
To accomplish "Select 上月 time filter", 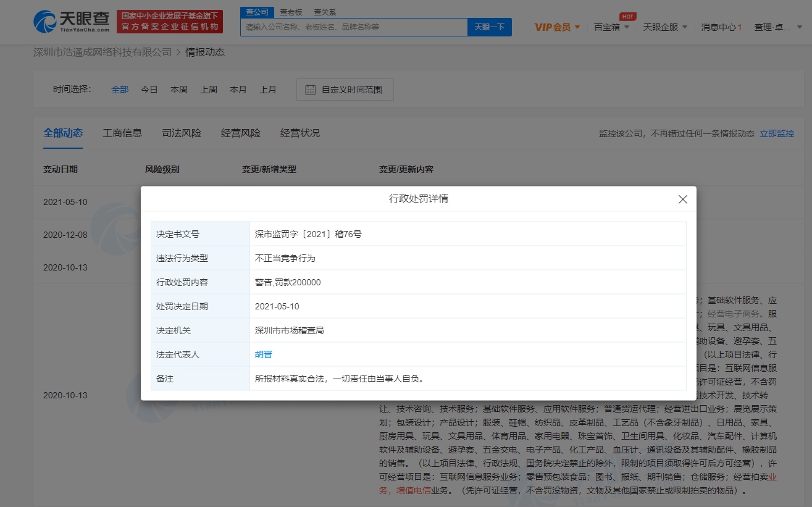I will point(268,90).
